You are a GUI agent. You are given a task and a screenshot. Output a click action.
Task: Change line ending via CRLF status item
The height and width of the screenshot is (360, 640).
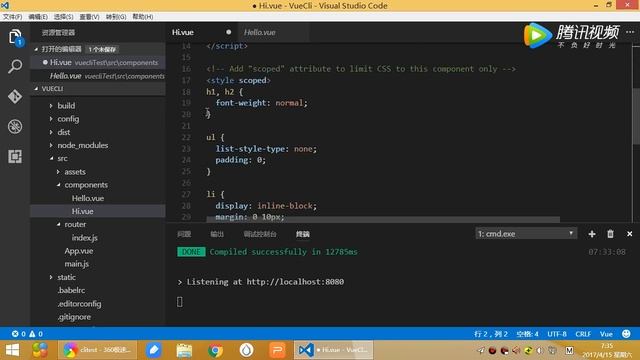583,334
